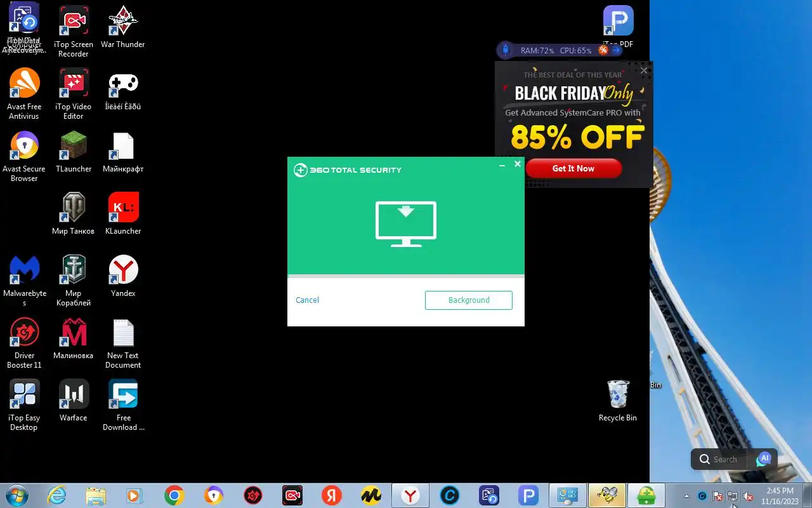
Task: Click installation progress bar in 360 installer
Action: point(406,276)
